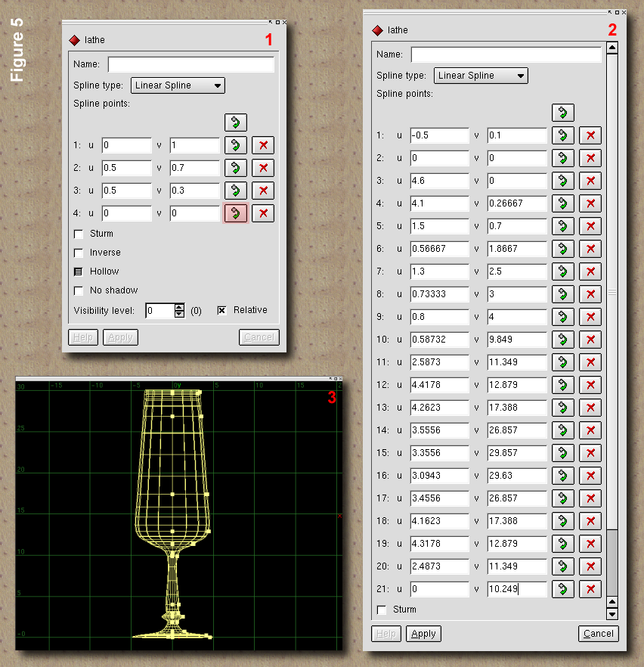Image resolution: width=644 pixels, height=667 pixels.
Task: Delete point 6 with v 1.8667
Action: pyautogui.click(x=590, y=249)
